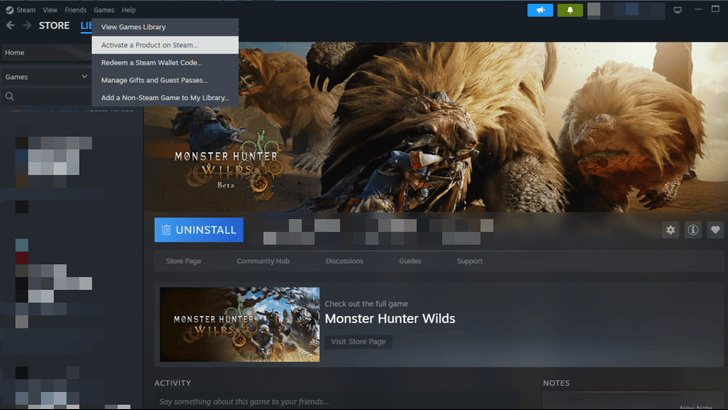This screenshot has height=410, width=728.
Task: Click Monster Hunter Wilds full game thumbnail
Action: [x=240, y=324]
